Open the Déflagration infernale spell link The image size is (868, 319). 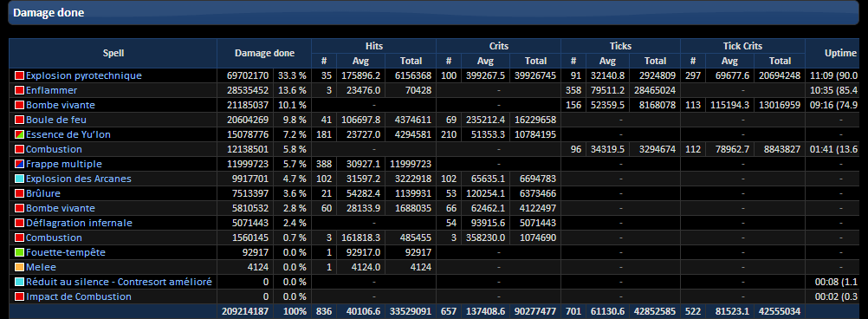(x=79, y=223)
